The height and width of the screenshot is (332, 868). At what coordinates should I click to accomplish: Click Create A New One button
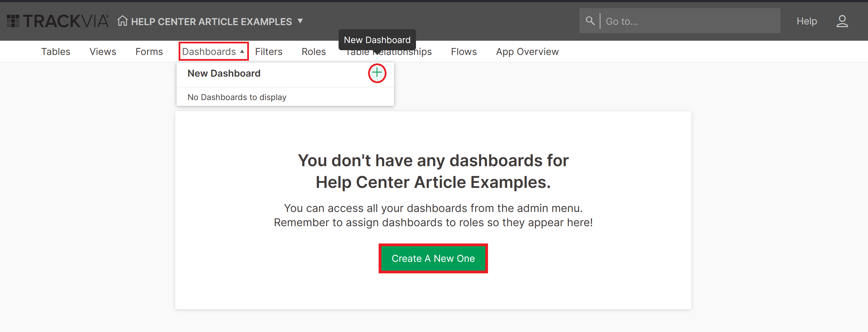click(x=433, y=258)
